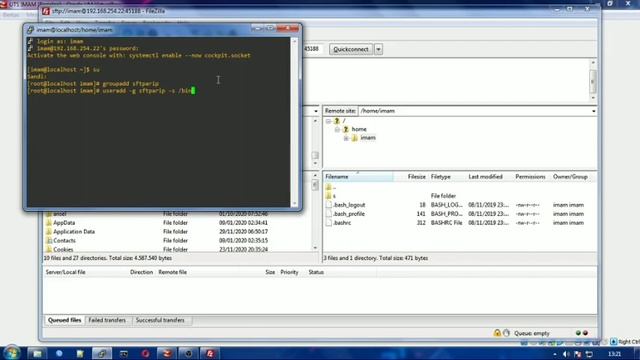Open the Opera browser taskbar icon
The image size is (640, 360).
(145, 353)
